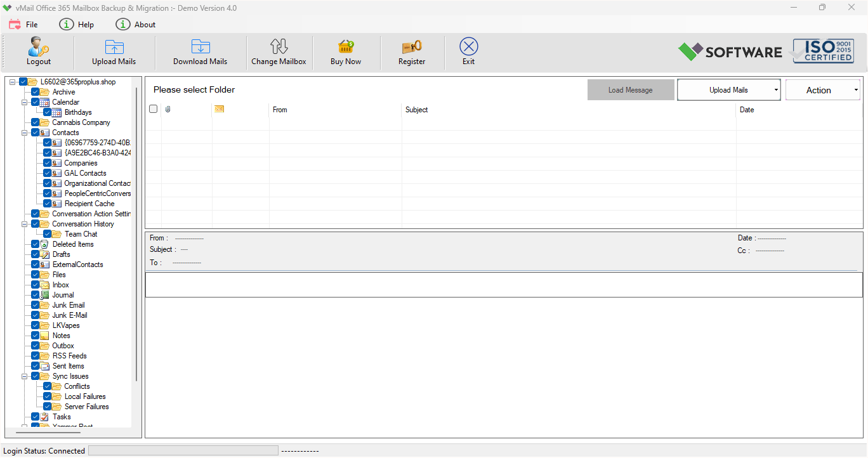Select the Change Mailbox toolbar icon
This screenshot has height=458, width=868.
point(279,47)
